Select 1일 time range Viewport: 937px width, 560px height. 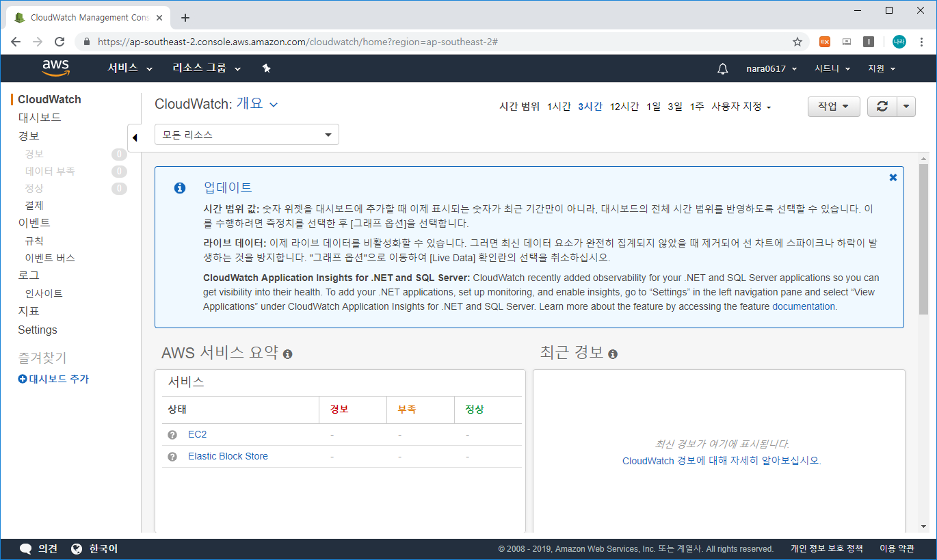653,107
